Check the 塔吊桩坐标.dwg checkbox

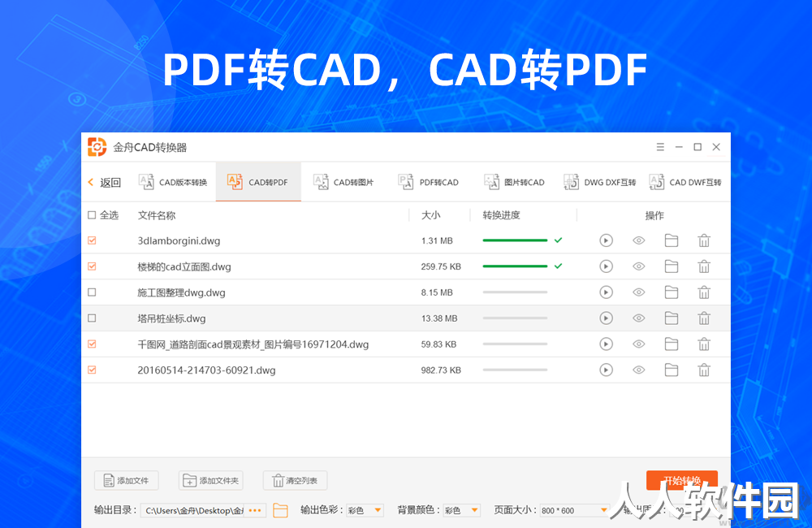click(92, 318)
